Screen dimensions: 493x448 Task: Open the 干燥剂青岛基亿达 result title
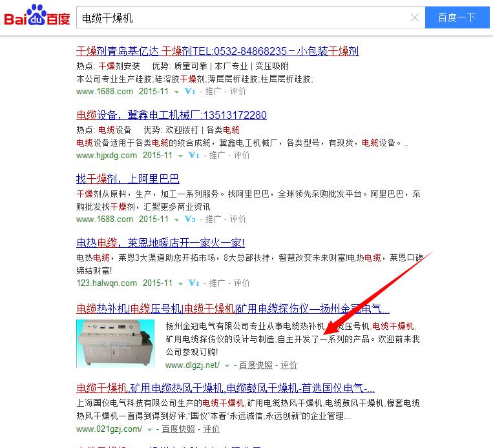[218, 51]
